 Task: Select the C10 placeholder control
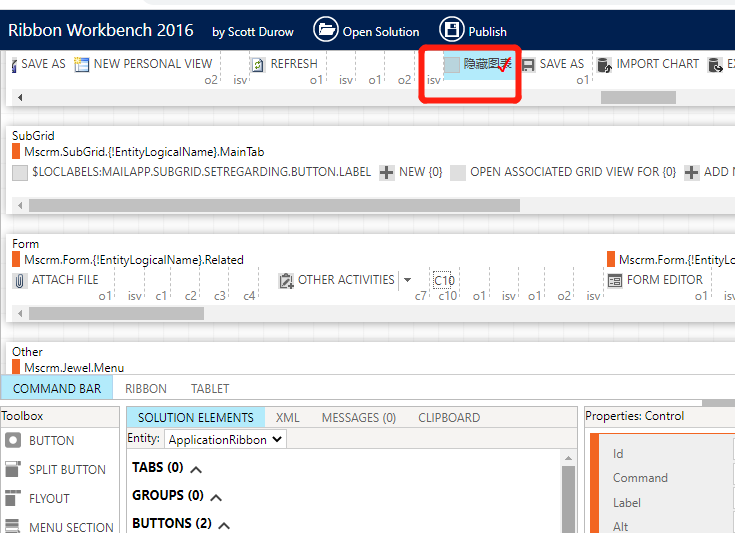[443, 280]
